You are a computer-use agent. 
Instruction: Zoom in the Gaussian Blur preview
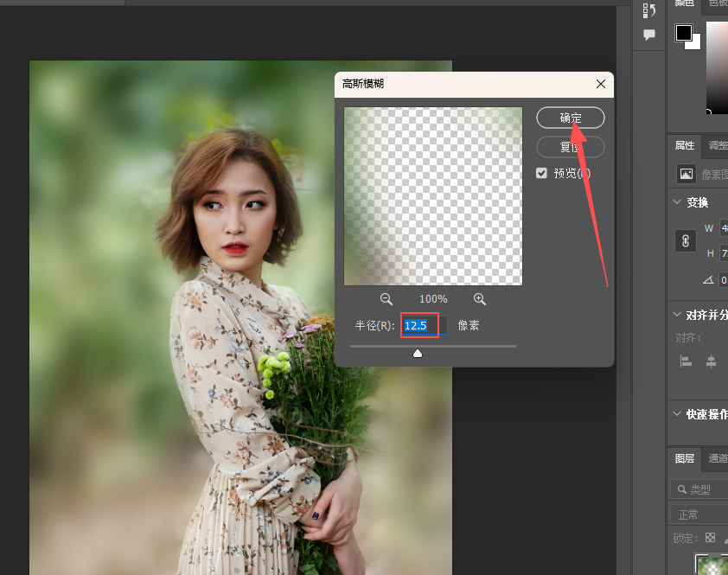[480, 299]
